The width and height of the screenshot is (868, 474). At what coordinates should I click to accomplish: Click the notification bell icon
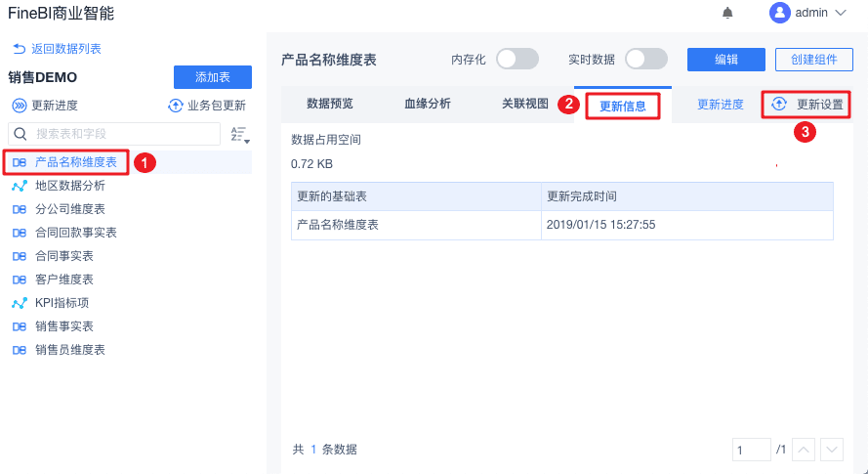[x=727, y=13]
